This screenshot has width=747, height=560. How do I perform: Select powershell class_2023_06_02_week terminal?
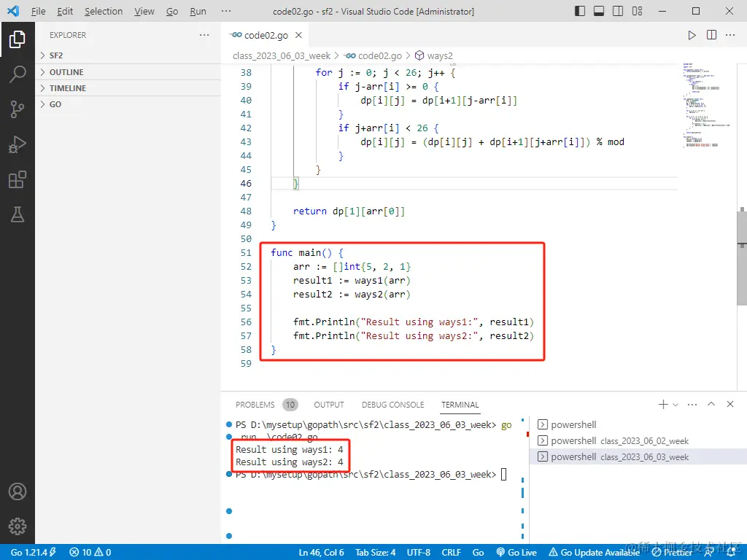click(x=638, y=440)
